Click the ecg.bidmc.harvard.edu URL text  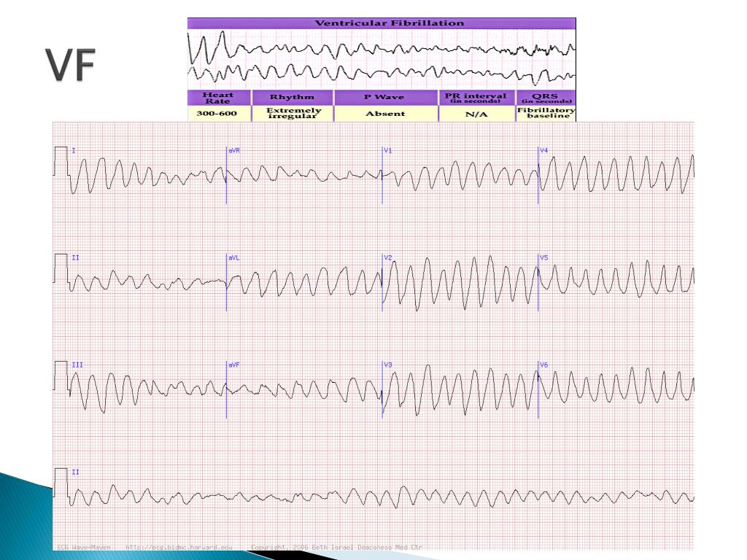pos(179,548)
